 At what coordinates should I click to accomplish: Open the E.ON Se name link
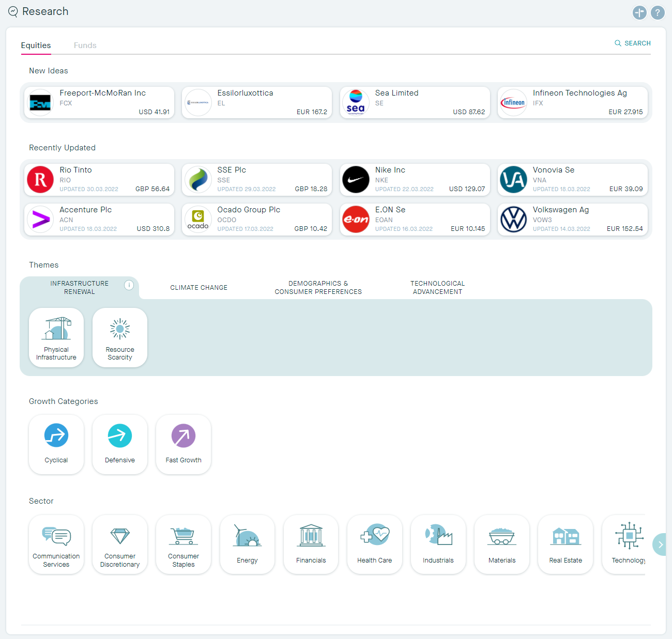(x=390, y=210)
